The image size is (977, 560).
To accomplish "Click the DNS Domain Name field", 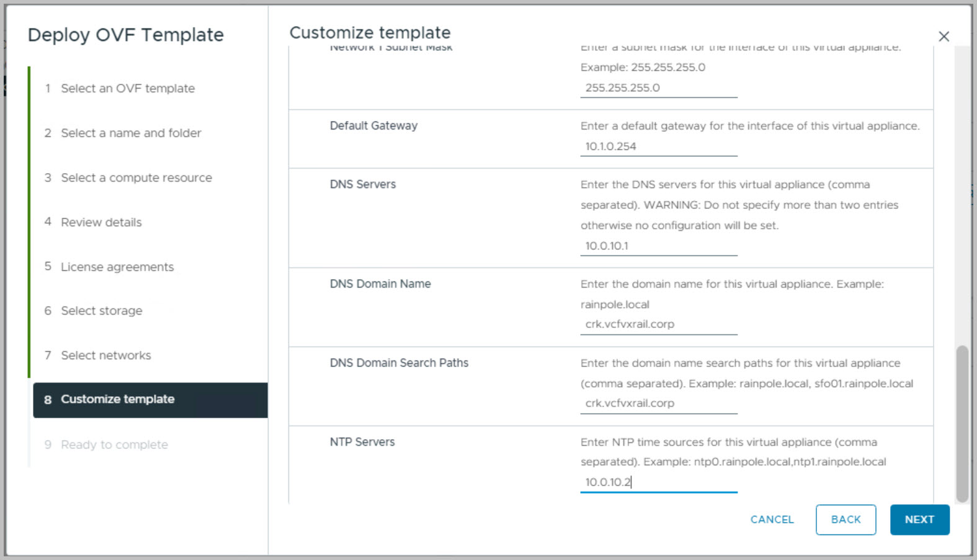I will coord(658,324).
